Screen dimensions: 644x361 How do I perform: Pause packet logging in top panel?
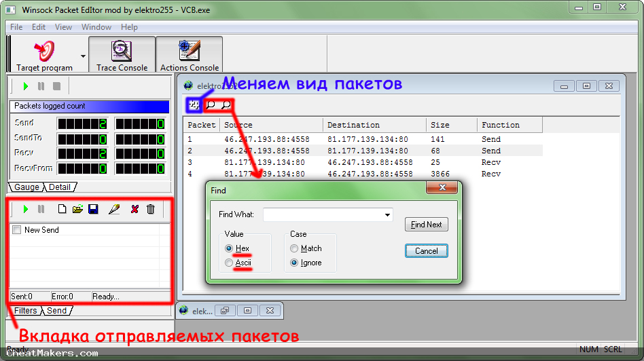click(x=41, y=86)
